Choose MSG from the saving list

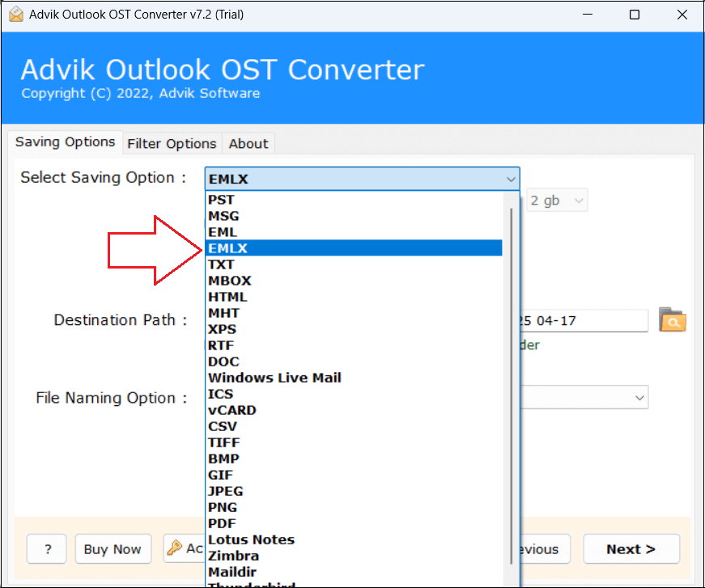(354, 216)
